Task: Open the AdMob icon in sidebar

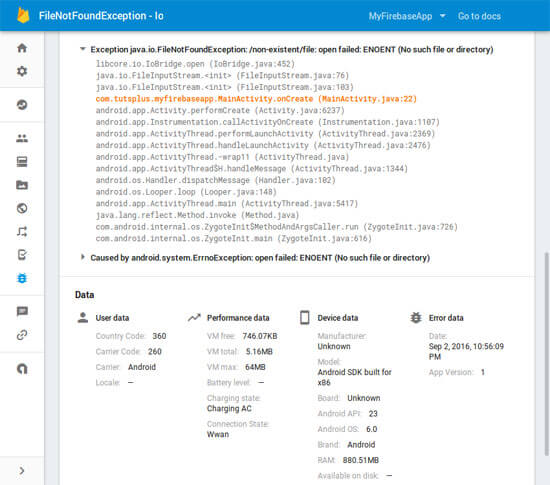Action: [x=22, y=369]
